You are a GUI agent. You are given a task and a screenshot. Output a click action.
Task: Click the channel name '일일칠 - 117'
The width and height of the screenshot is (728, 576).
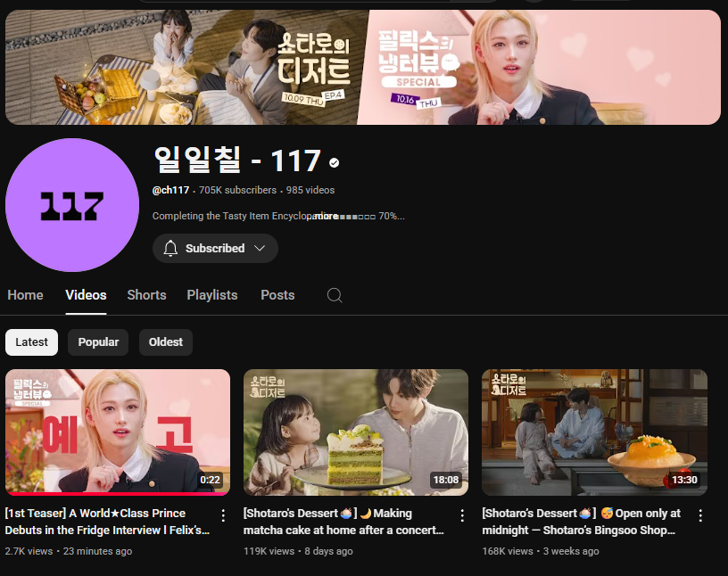click(237, 160)
